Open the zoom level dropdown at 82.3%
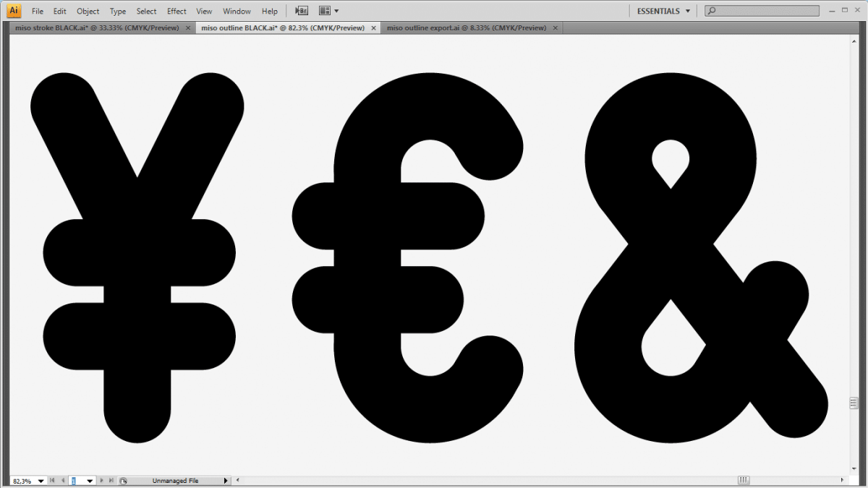Viewport: 868px width, 488px height. coord(41,481)
